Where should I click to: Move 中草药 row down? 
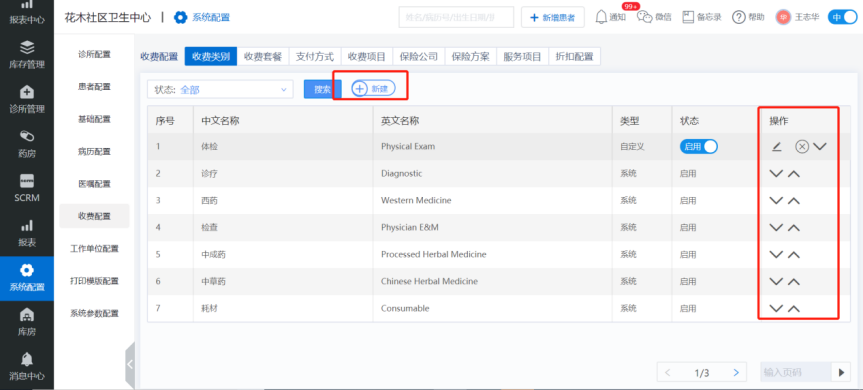click(x=776, y=281)
